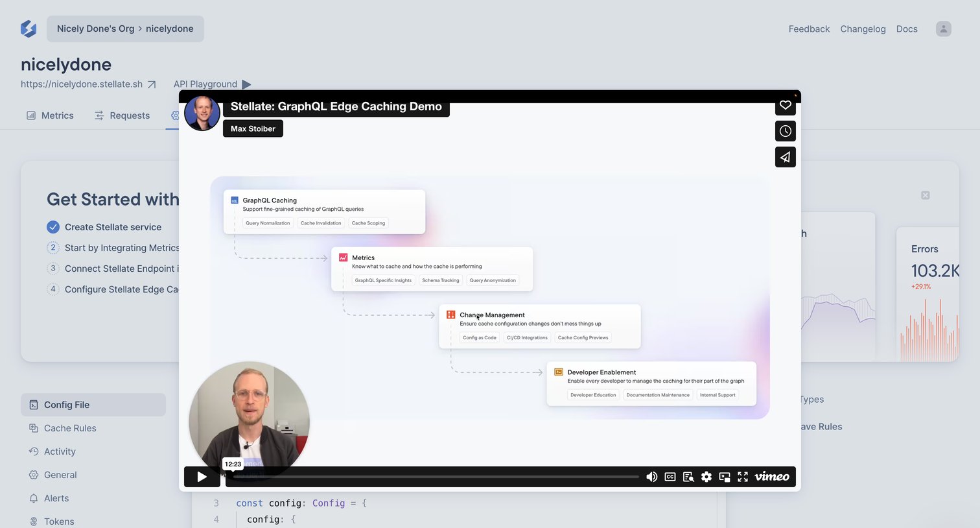Click the presenter webcam bubble
Screen dimensions: 980x528
click(x=249, y=422)
